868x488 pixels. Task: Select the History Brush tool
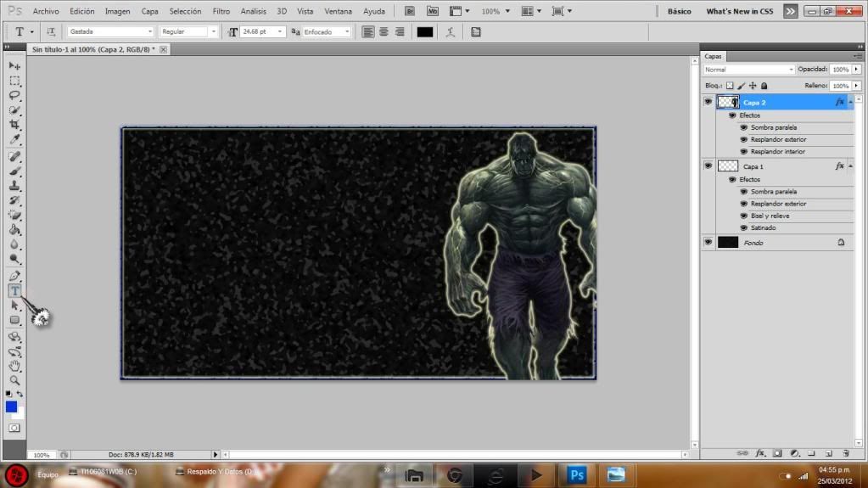coord(14,200)
